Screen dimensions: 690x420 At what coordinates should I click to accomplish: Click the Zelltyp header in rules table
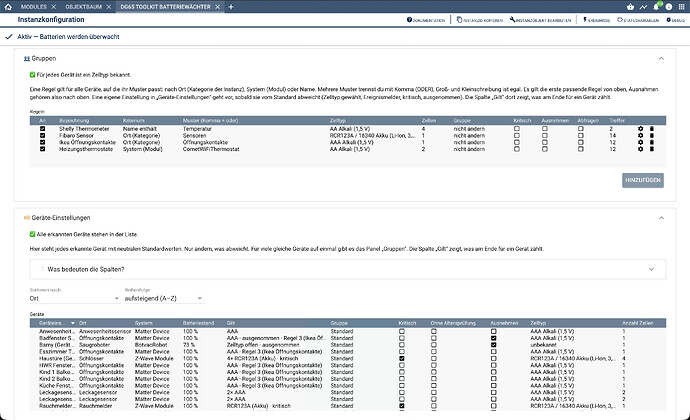338,121
